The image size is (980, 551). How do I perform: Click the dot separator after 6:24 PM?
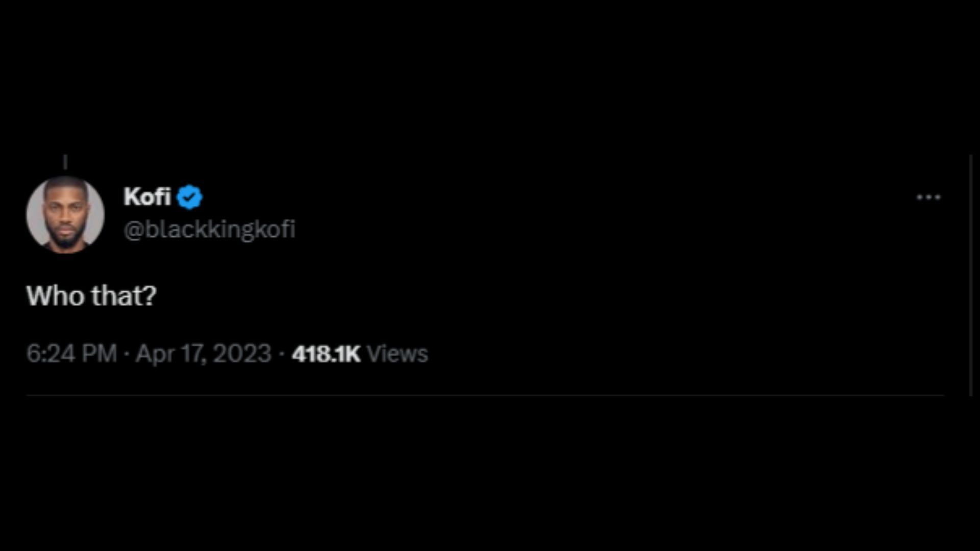pos(127,354)
